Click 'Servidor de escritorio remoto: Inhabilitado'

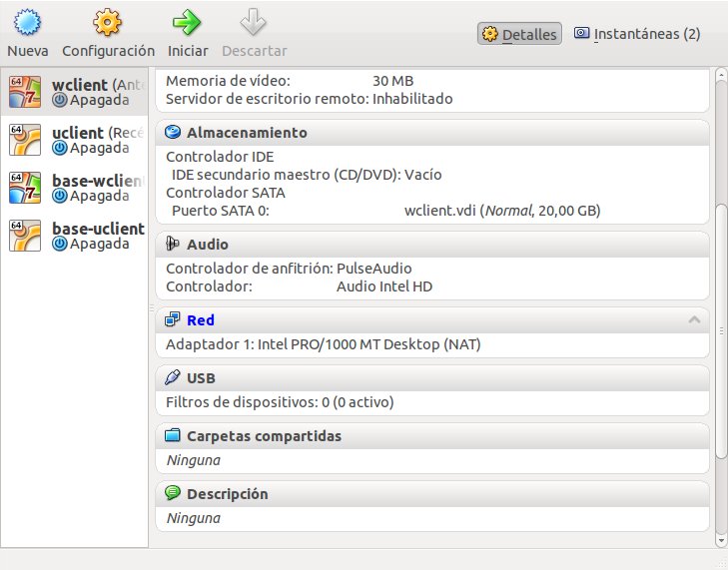point(310,99)
